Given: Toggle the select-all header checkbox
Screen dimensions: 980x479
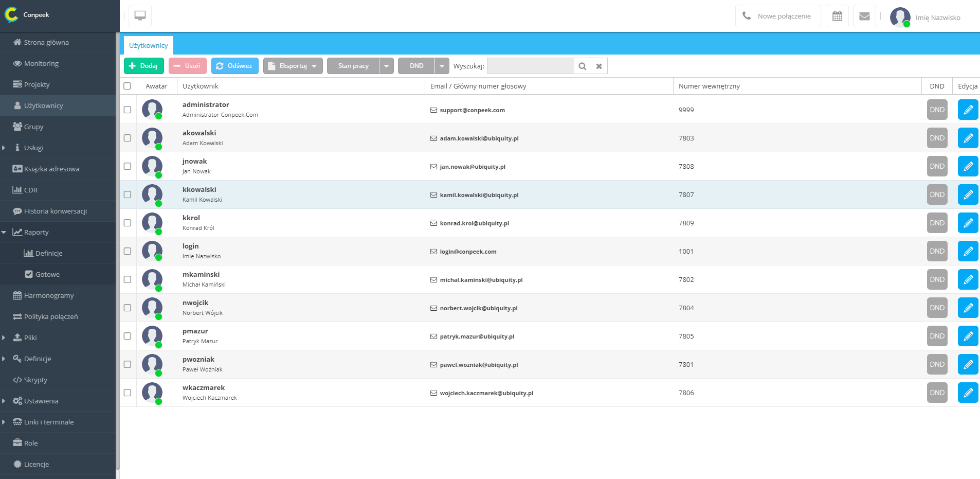Looking at the screenshot, I should [128, 86].
